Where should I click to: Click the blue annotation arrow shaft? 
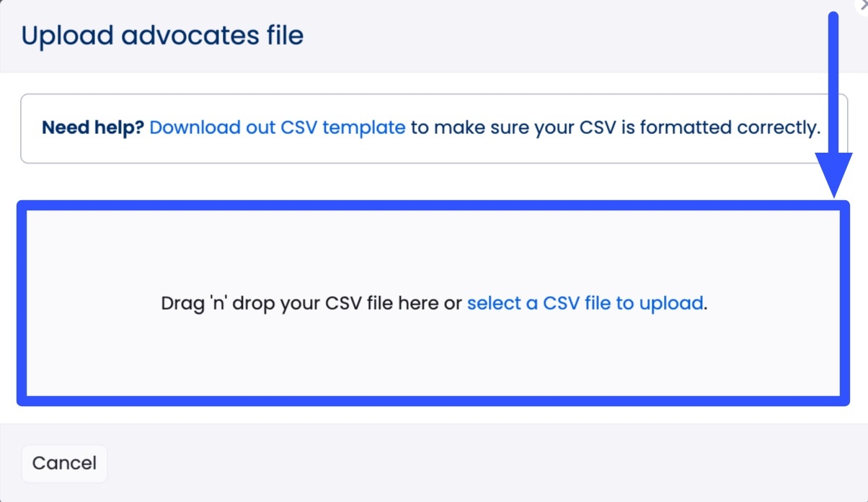(x=834, y=86)
